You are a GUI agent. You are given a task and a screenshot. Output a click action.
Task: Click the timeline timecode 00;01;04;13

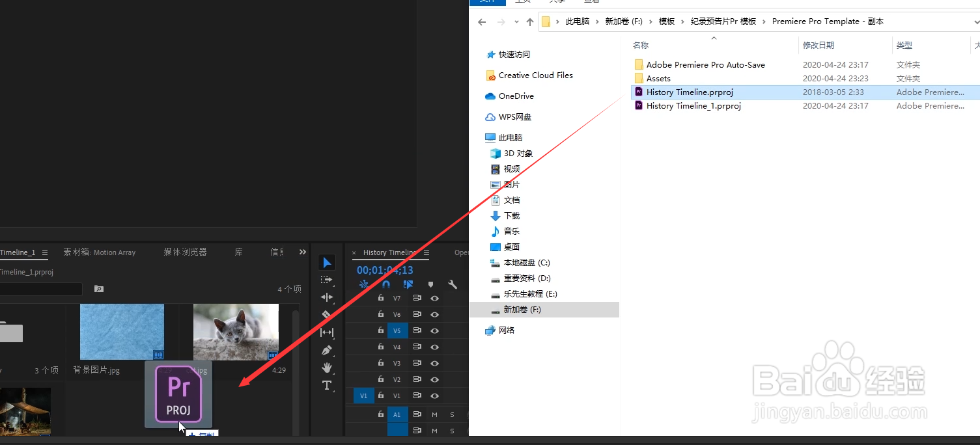click(x=385, y=270)
